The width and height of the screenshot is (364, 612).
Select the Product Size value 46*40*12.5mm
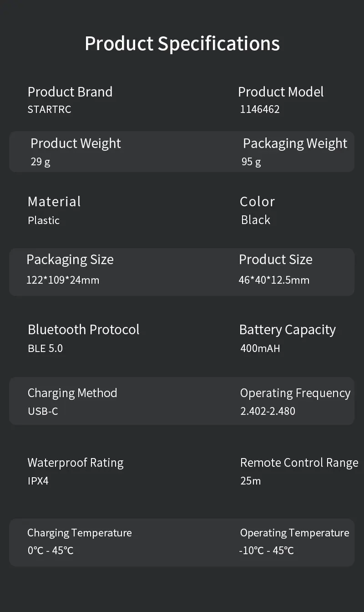click(x=274, y=280)
